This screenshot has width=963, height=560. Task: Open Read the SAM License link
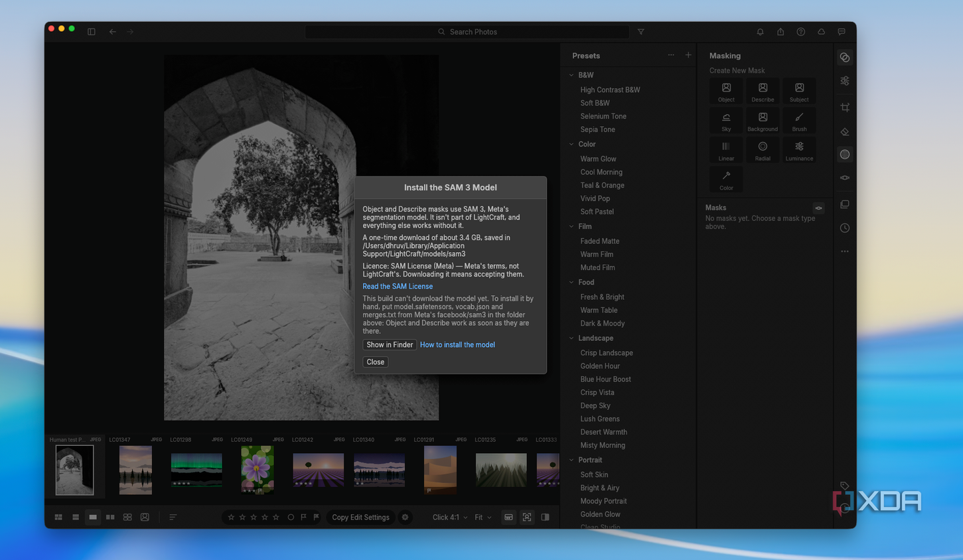(398, 286)
